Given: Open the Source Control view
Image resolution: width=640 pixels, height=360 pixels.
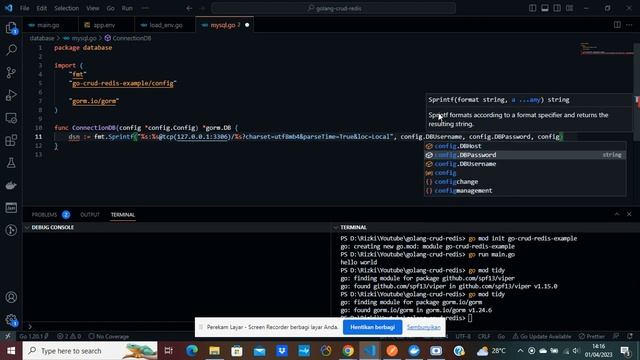Looking at the screenshot, I should [x=11, y=73].
